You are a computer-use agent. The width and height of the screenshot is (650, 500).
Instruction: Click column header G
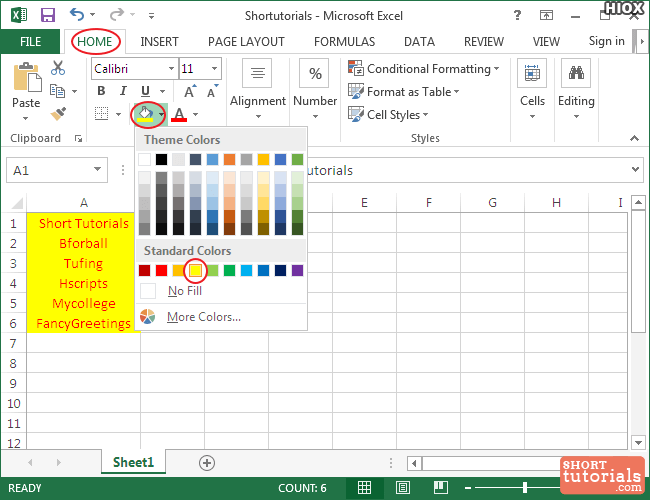tap(492, 203)
